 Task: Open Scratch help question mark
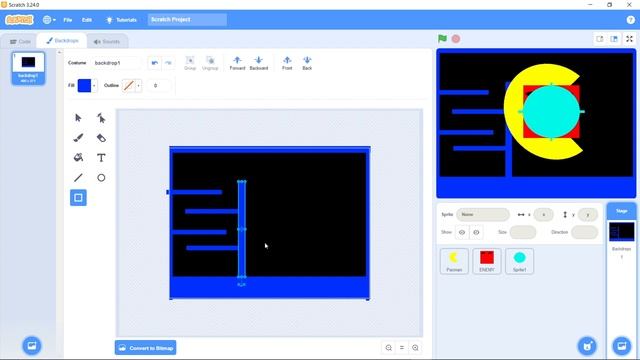coord(630,20)
